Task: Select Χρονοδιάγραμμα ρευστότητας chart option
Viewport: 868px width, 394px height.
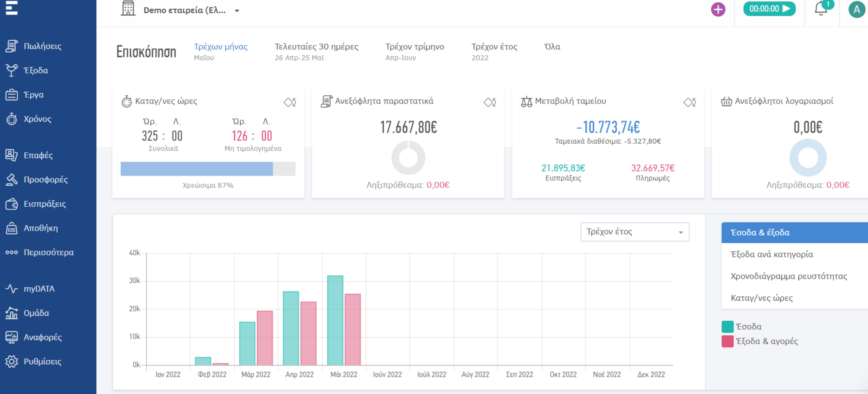Action: pyautogui.click(x=795, y=276)
